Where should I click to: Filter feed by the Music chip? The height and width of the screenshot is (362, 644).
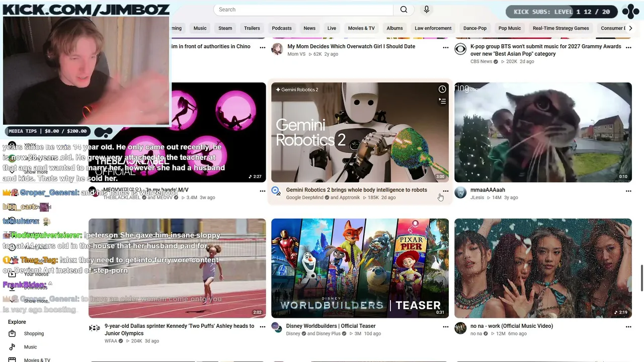point(200,28)
